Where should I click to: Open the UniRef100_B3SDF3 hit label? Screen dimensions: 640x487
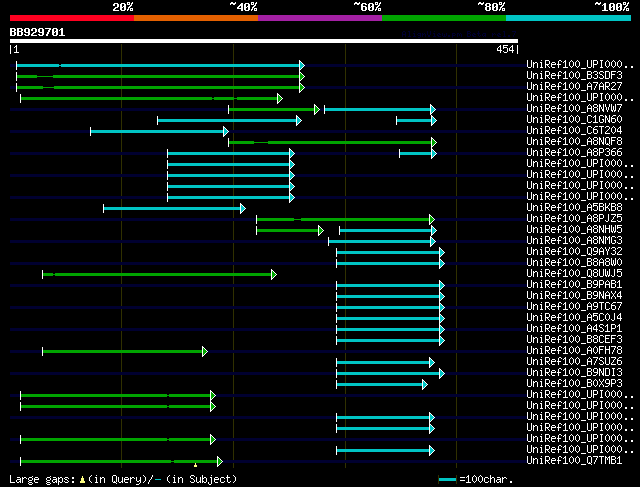[x=574, y=76]
